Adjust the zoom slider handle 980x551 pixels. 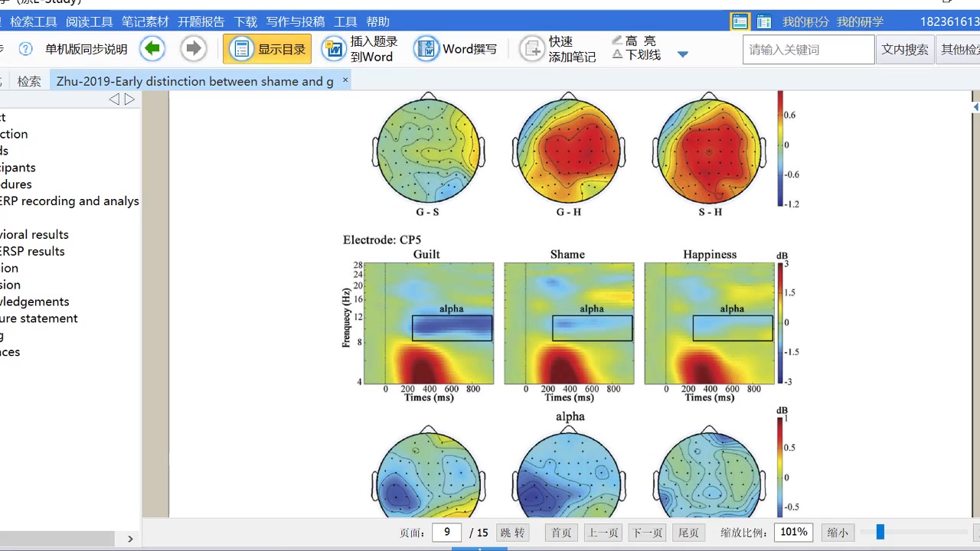[x=880, y=532]
